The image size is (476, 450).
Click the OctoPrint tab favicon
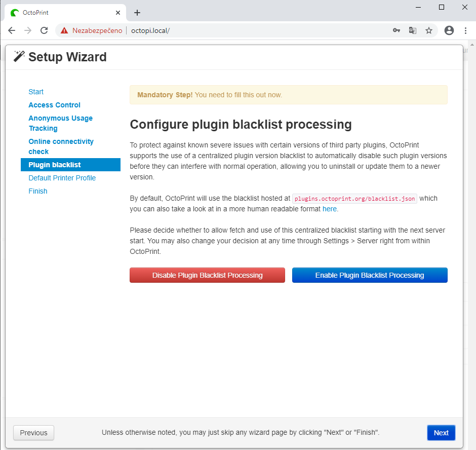pos(15,13)
